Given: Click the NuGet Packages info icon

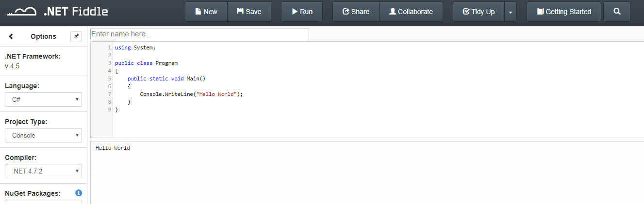Looking at the screenshot, I should pyautogui.click(x=79, y=193).
